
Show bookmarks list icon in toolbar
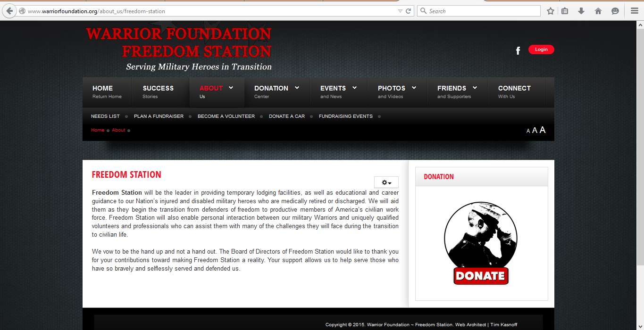565,11
